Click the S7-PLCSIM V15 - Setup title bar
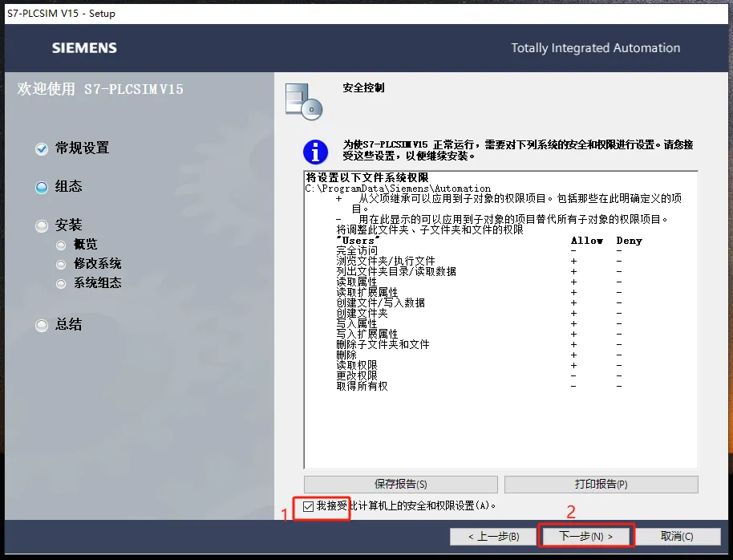The height and width of the screenshot is (560, 733). point(366,14)
